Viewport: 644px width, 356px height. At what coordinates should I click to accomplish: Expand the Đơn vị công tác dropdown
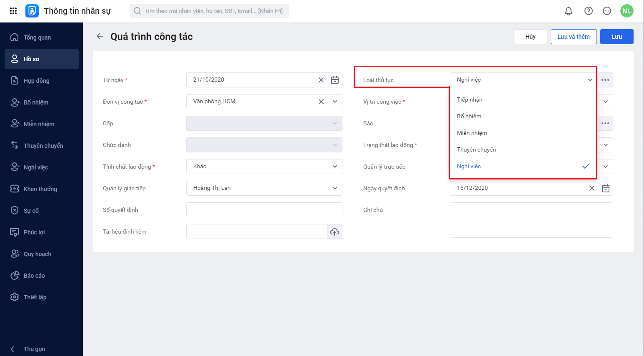(x=335, y=102)
